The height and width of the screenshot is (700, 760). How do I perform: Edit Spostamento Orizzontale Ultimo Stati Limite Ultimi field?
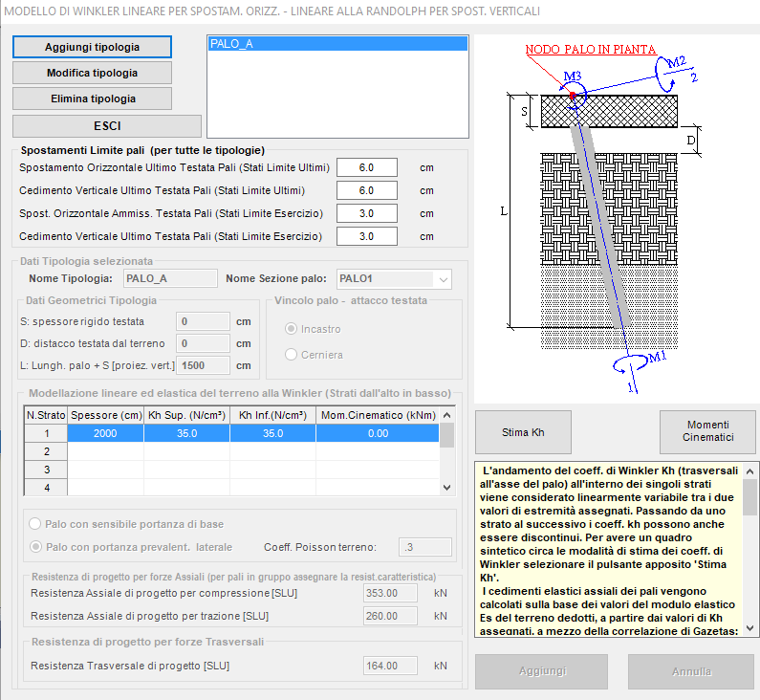pyautogui.click(x=367, y=167)
